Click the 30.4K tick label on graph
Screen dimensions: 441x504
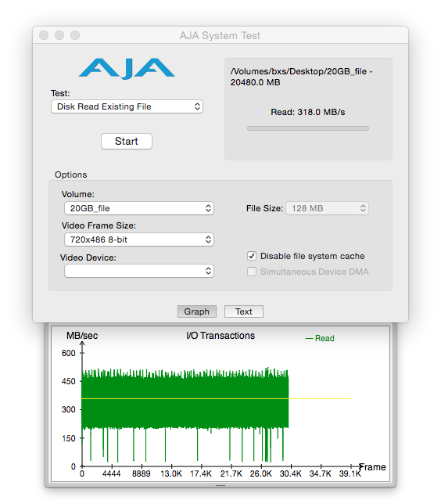point(291,473)
